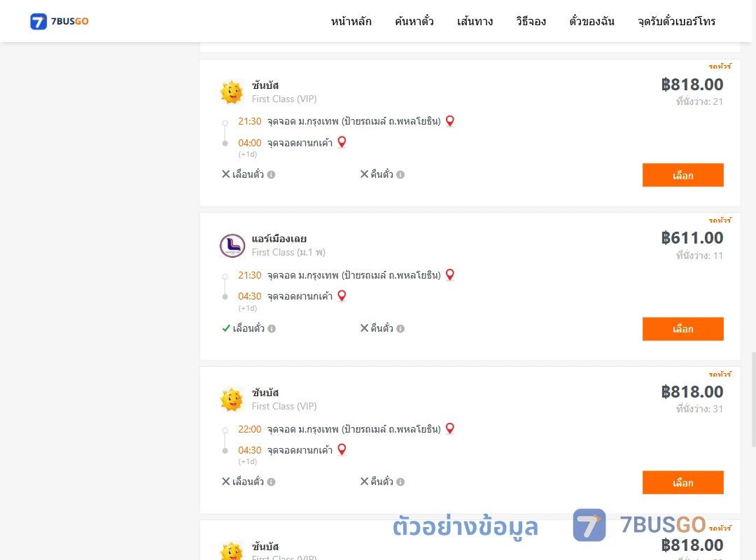The width and height of the screenshot is (756, 560).
Task: Show คืนตั๋ว info icon on the แอร์เมืองเลย card
Action: point(400,328)
